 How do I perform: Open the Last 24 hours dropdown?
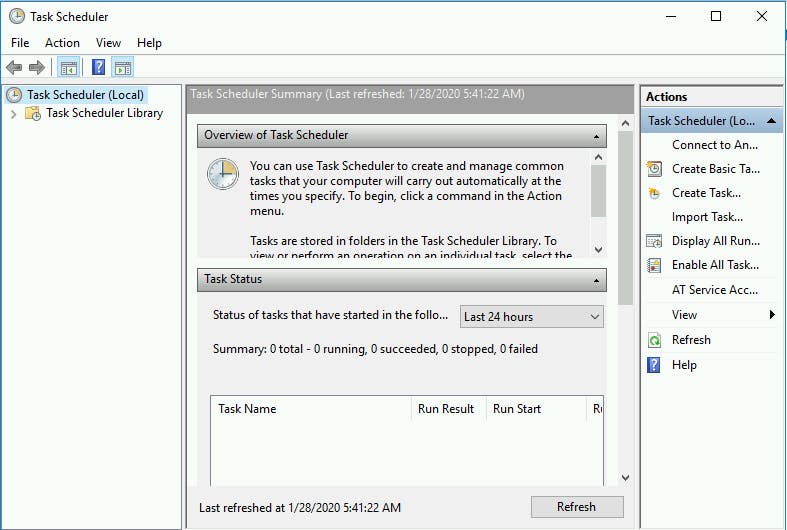click(532, 317)
